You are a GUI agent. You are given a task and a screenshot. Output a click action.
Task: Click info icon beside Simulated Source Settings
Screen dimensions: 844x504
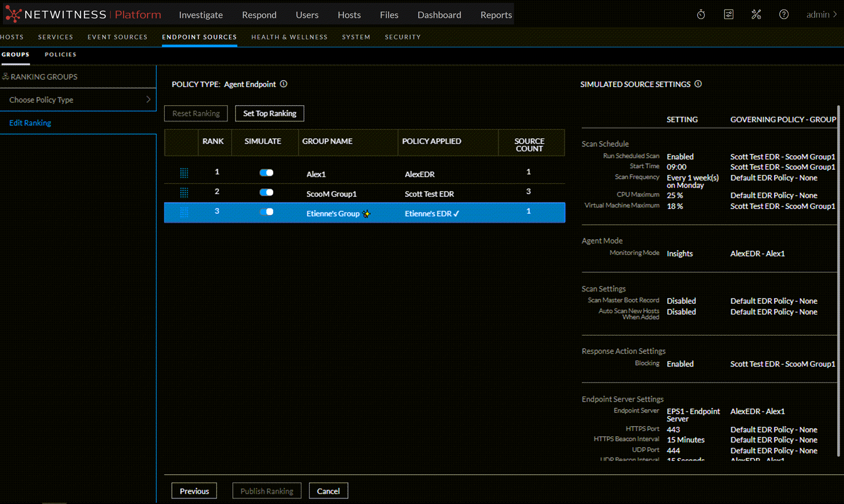coord(698,84)
